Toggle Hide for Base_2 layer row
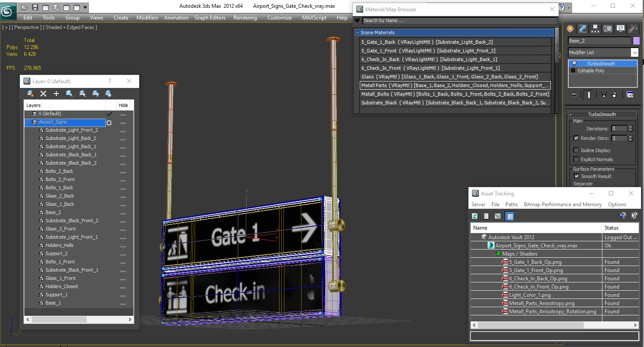 [x=123, y=213]
